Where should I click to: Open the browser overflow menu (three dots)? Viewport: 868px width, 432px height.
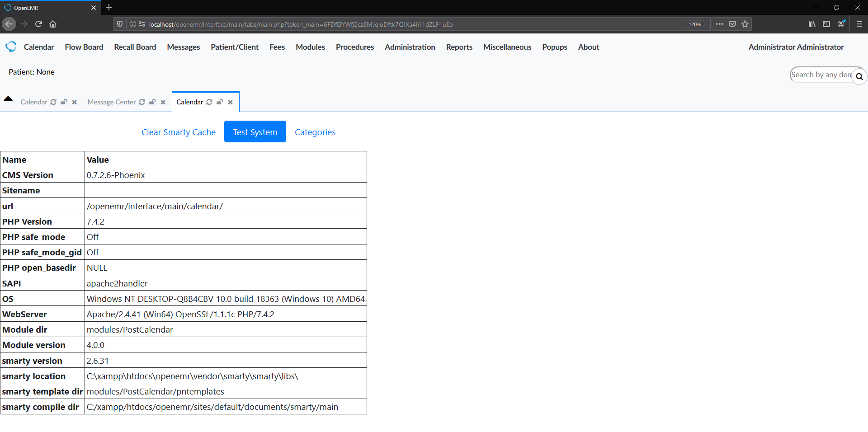click(720, 24)
